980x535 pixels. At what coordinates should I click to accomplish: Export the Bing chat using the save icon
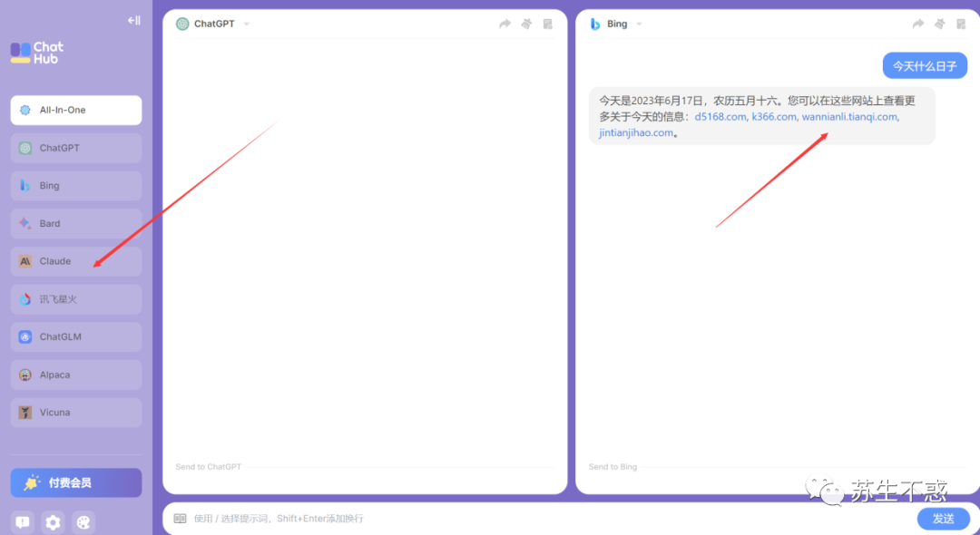tap(961, 24)
